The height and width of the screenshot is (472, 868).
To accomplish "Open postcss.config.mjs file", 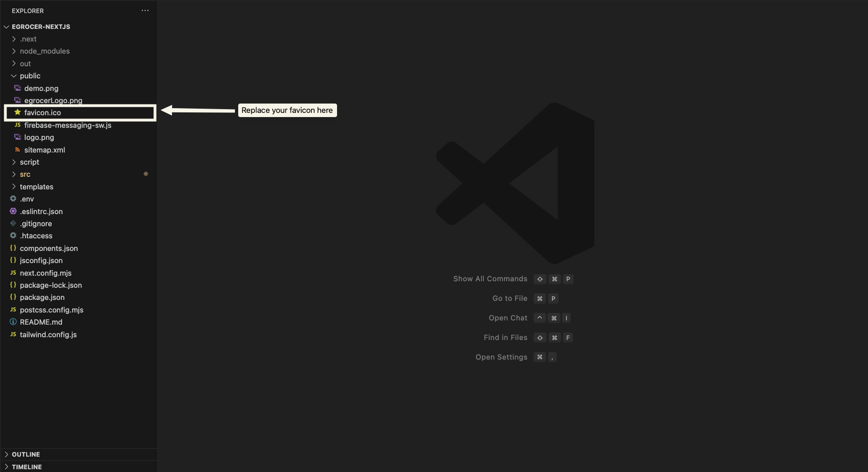I will (52, 310).
